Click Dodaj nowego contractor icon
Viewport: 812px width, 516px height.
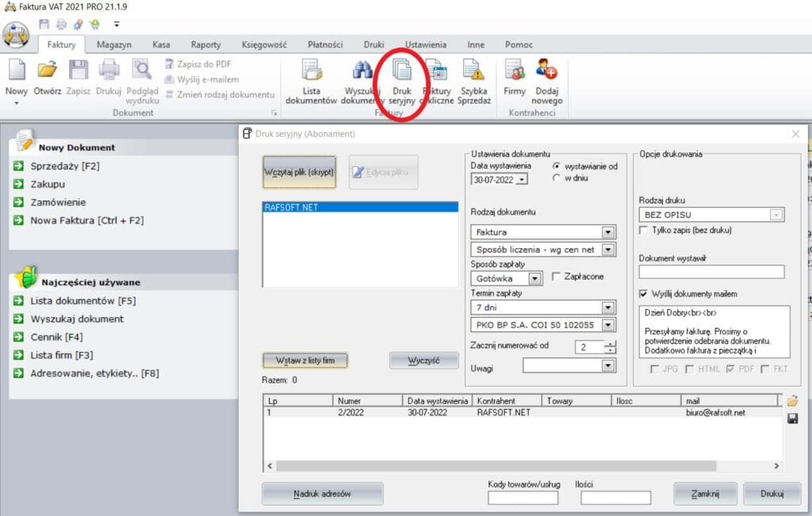click(x=547, y=71)
